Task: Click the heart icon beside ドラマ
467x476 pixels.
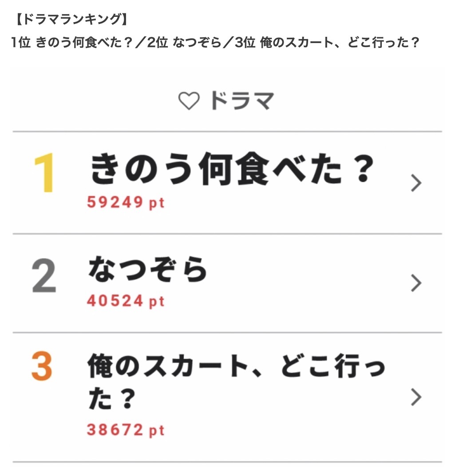Action: pos(189,101)
